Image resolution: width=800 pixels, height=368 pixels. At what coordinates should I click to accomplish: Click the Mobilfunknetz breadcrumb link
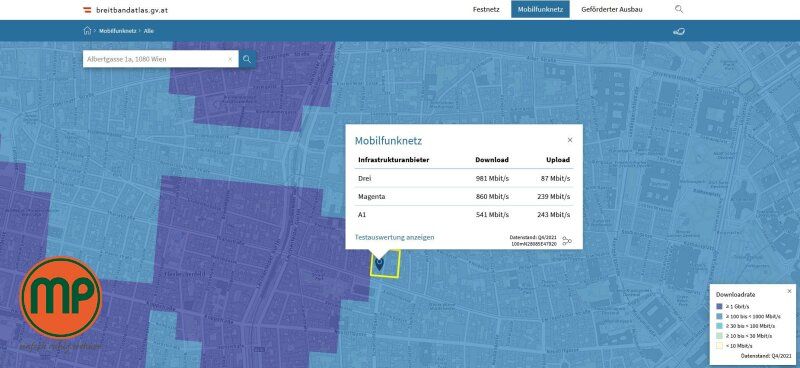pos(117,31)
